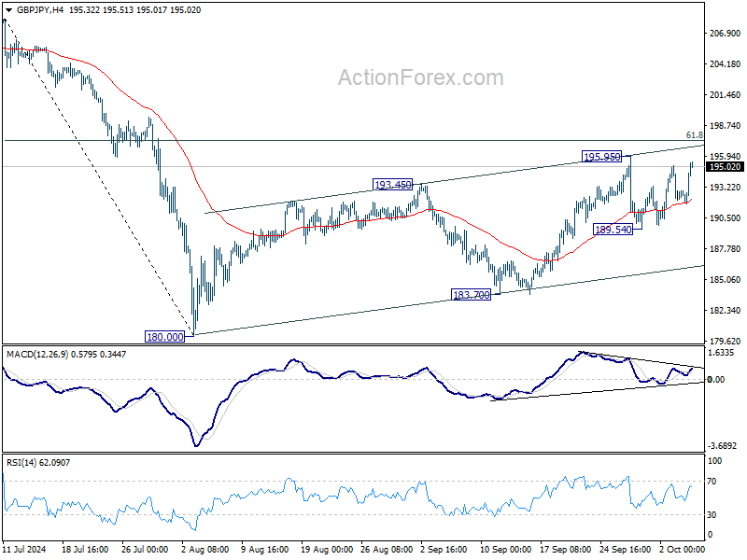The height and width of the screenshot is (560, 747).
Task: Click the 26 Jul 00:00 time label
Action: tap(145, 549)
